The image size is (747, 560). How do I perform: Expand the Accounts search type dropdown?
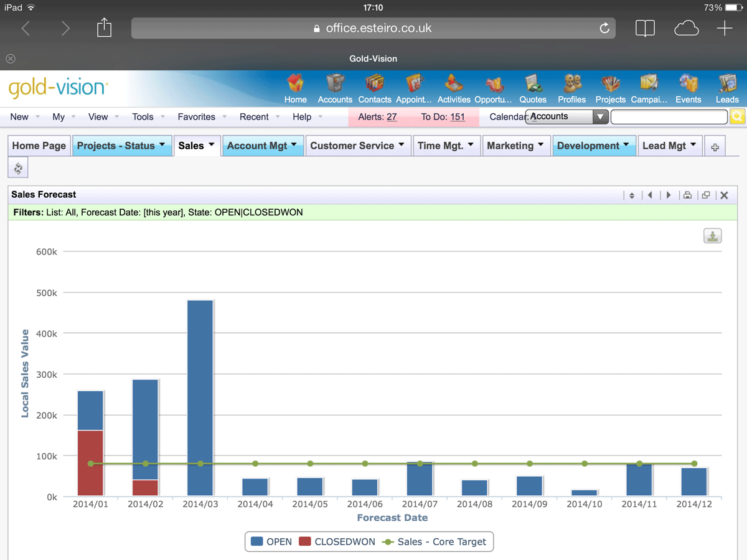(600, 117)
